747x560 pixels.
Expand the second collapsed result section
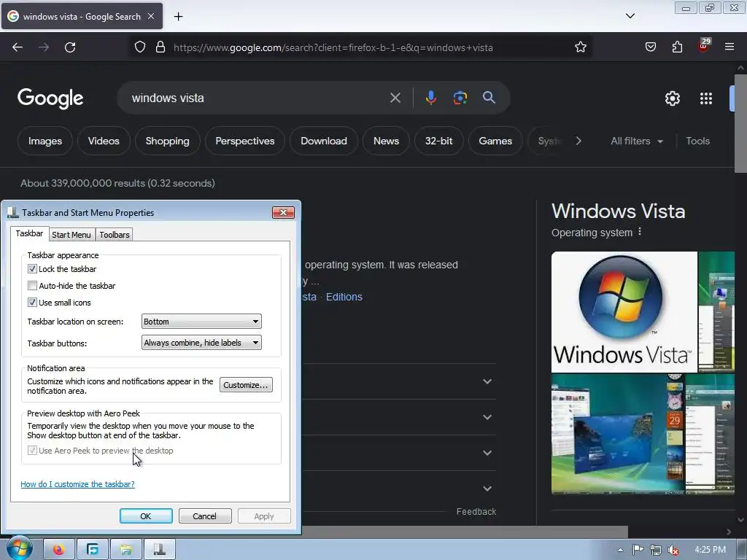coord(487,417)
